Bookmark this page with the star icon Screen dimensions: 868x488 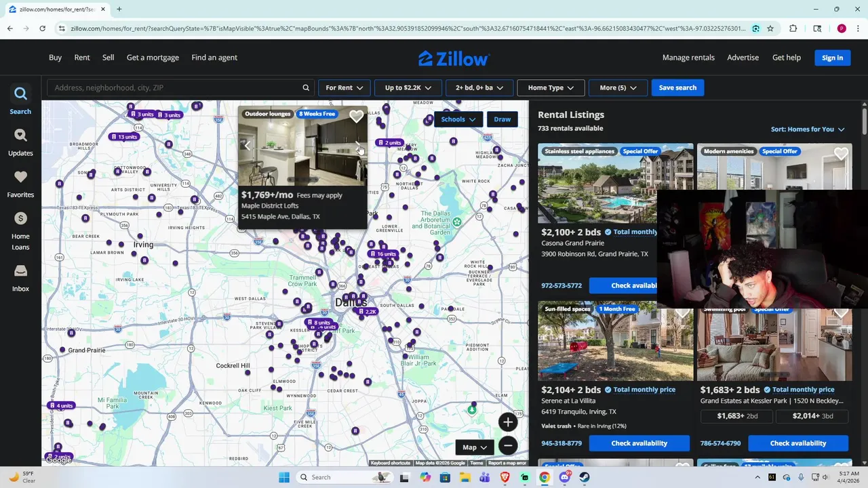(x=770, y=28)
